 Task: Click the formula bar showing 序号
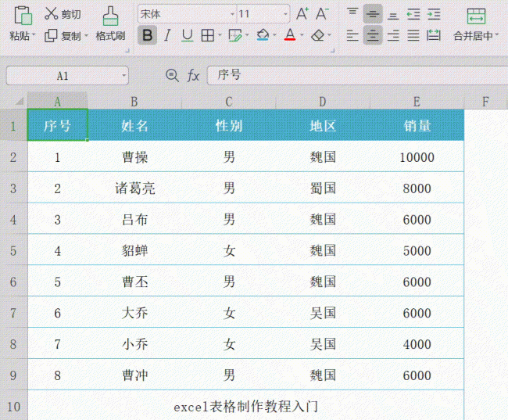point(357,75)
